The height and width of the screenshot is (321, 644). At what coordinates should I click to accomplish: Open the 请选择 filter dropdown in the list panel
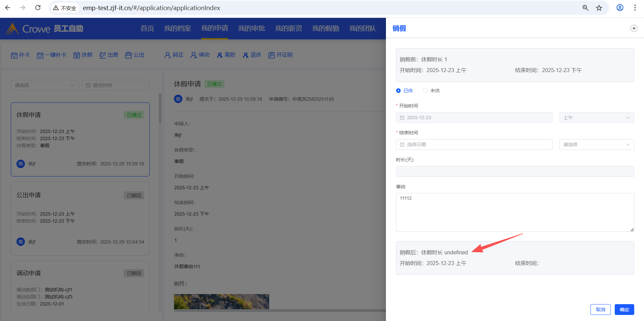(x=45, y=85)
